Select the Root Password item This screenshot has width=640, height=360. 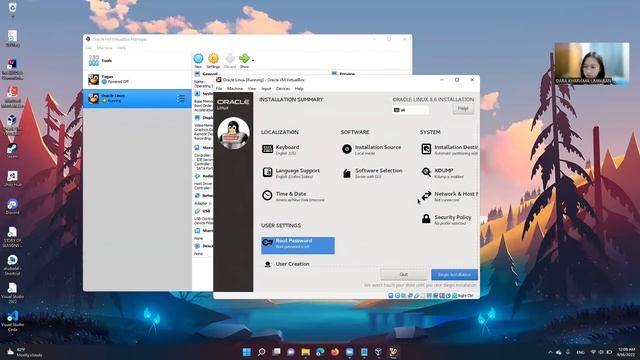(x=298, y=245)
